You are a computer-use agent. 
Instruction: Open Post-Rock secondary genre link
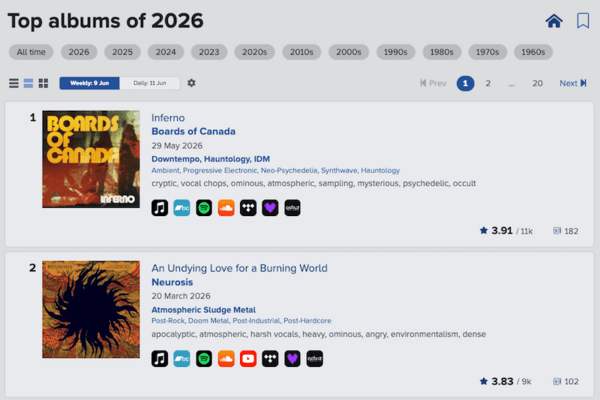pyautogui.click(x=168, y=321)
